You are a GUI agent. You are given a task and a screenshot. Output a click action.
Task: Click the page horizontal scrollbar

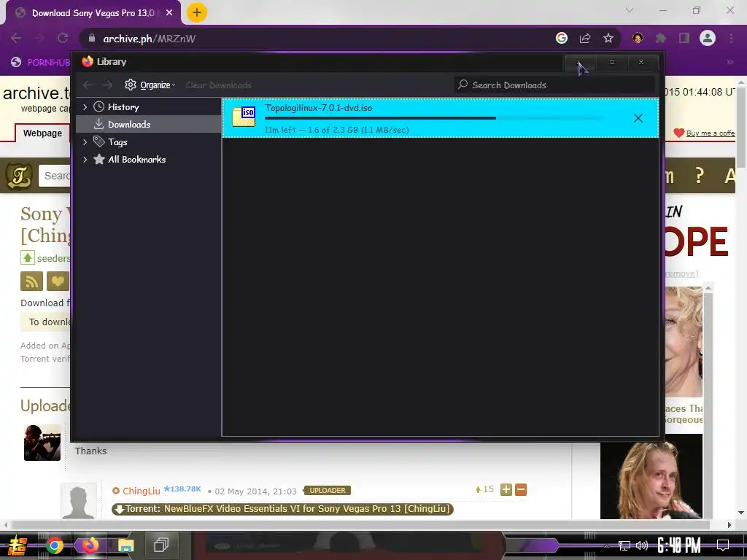(360, 525)
